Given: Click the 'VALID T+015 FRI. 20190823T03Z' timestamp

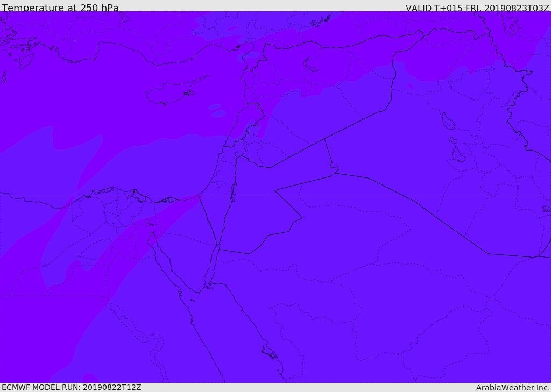Looking at the screenshot, I should tap(477, 8).
